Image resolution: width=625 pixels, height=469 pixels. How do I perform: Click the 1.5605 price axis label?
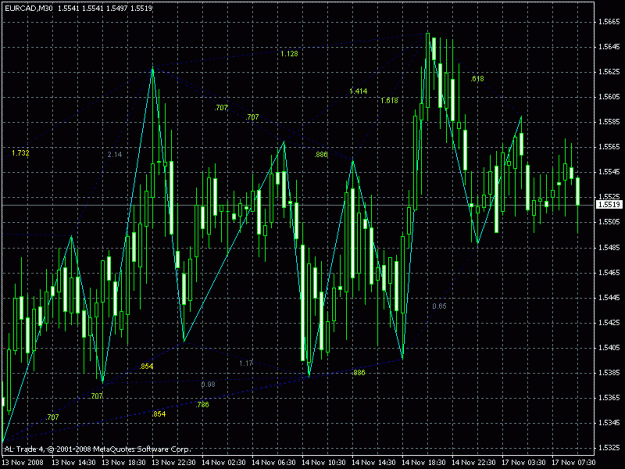pyautogui.click(x=609, y=97)
